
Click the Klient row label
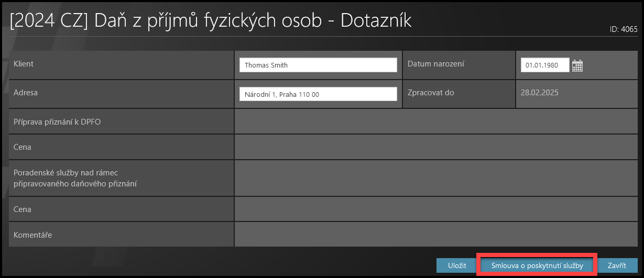[24, 64]
